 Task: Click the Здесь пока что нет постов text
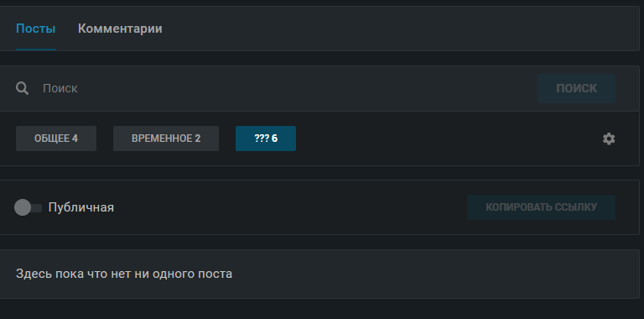pos(124,274)
